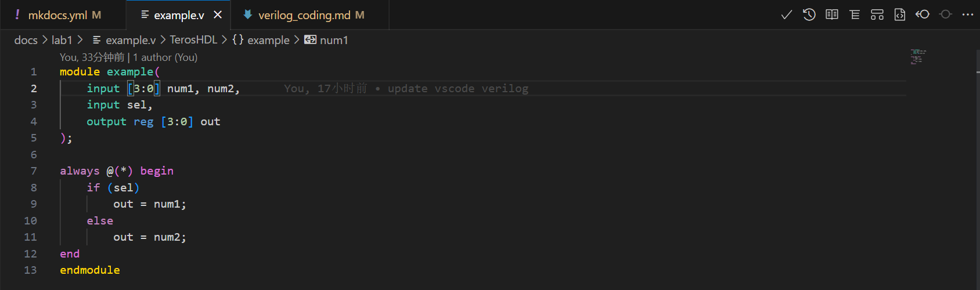Viewport: 980px width, 290px height.
Task: Click the dimmed circle next-change icon
Action: pyautogui.click(x=945, y=15)
